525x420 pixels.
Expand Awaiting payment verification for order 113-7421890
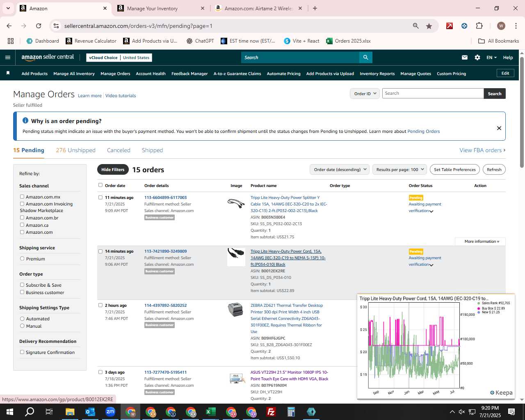click(x=431, y=265)
